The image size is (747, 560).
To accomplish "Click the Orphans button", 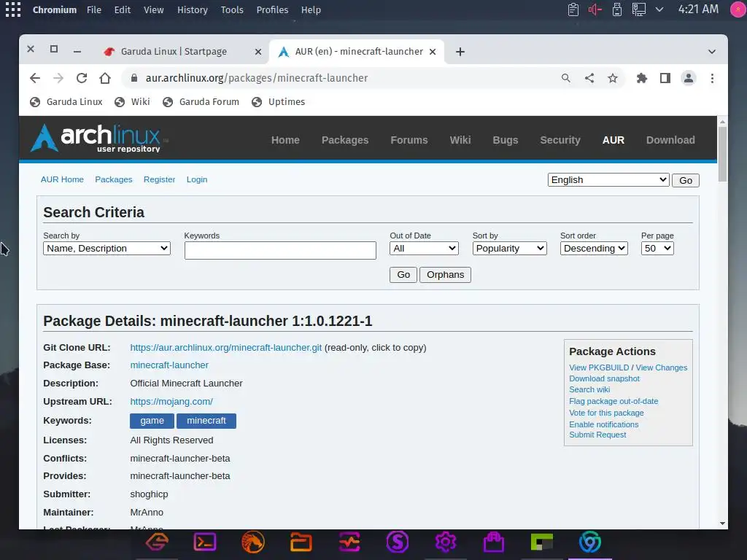I will pyautogui.click(x=446, y=275).
